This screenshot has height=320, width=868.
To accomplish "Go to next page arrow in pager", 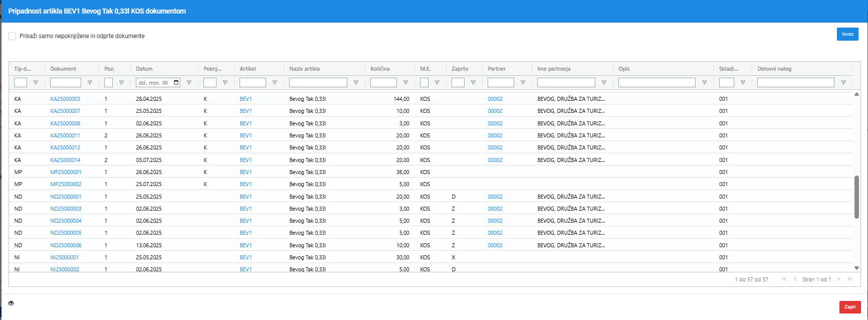I will (838, 279).
